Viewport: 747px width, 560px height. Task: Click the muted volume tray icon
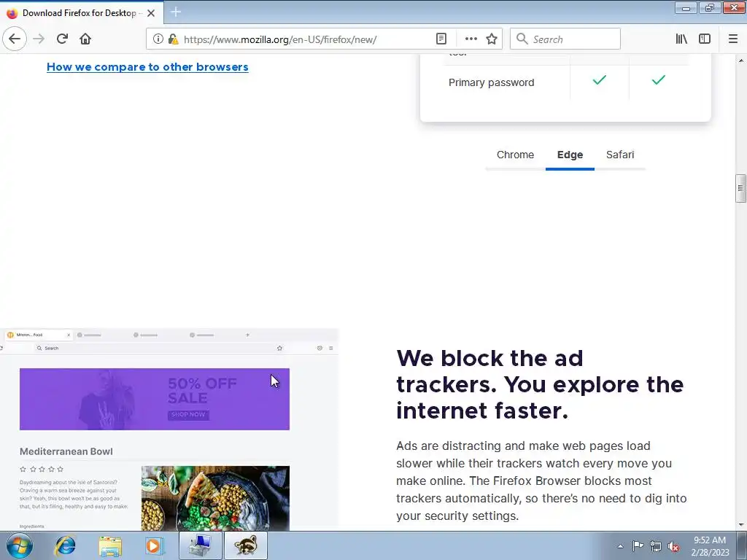pyautogui.click(x=673, y=546)
